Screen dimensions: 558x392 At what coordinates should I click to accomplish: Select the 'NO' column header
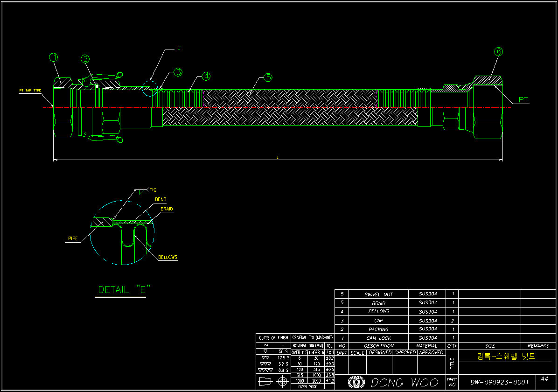(x=342, y=346)
